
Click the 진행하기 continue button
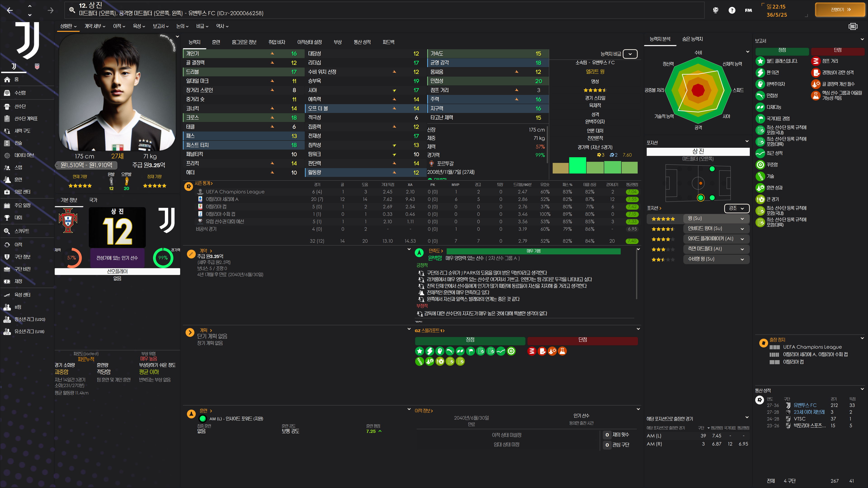point(840,10)
